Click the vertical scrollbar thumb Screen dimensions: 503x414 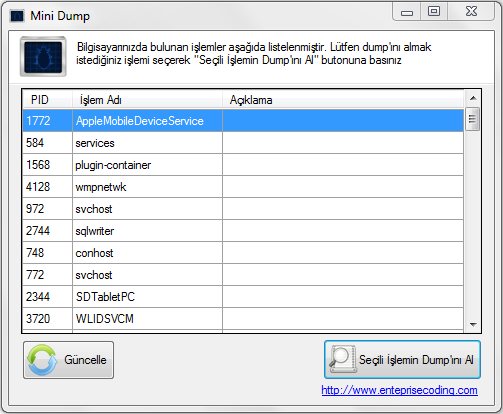(472, 119)
